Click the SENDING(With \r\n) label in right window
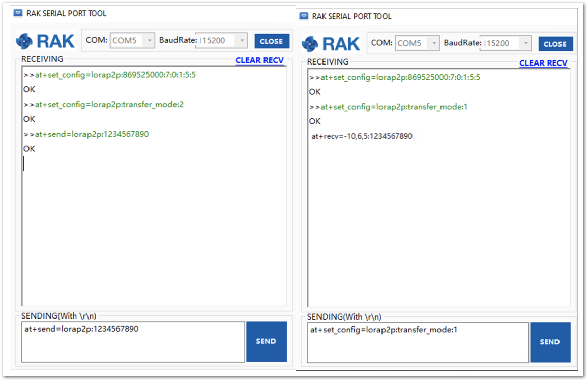 tap(344, 317)
